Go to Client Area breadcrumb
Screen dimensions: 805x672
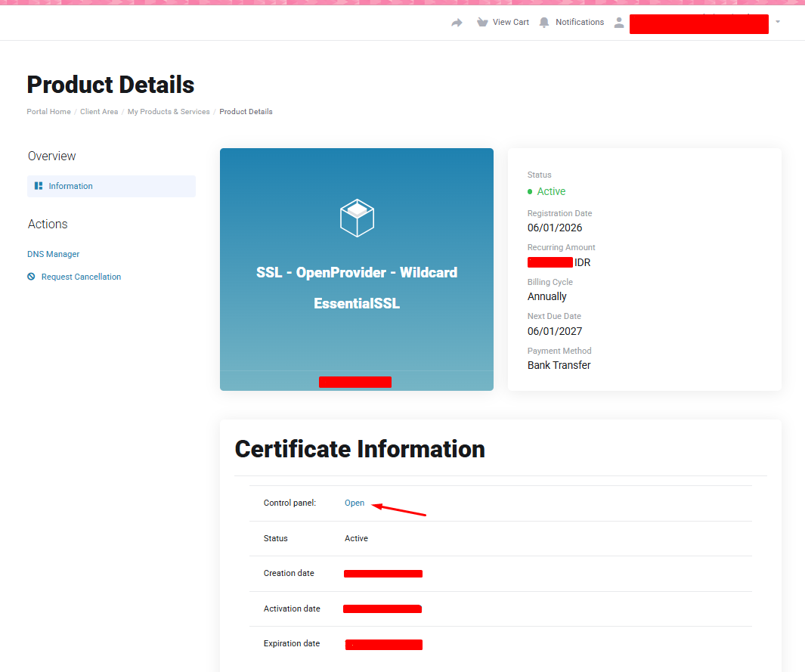[99, 111]
